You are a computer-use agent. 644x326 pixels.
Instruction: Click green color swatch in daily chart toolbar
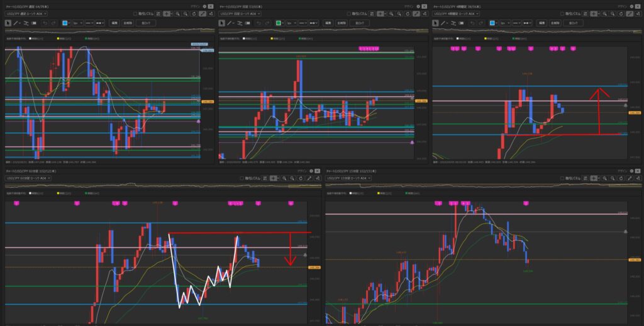click(278, 22)
